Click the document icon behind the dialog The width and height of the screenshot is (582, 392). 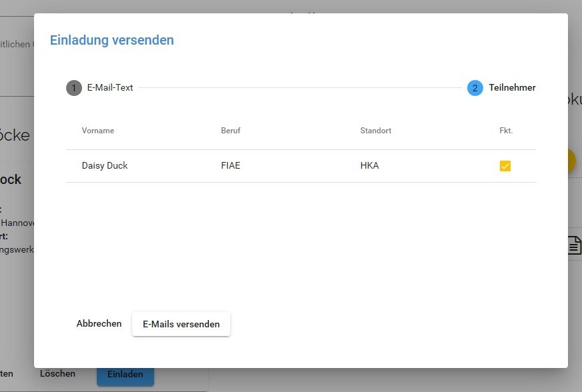click(574, 245)
